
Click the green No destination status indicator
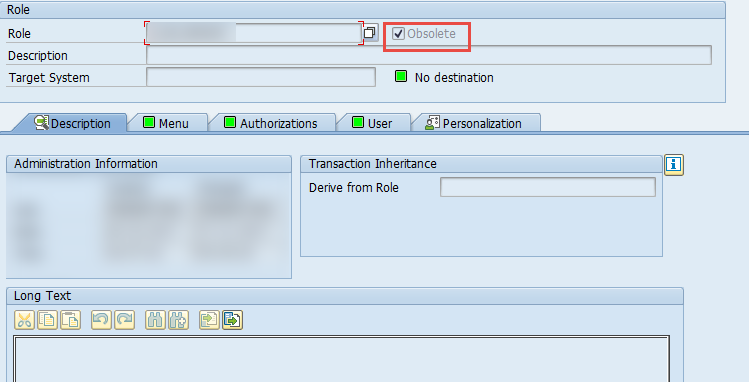tap(401, 76)
